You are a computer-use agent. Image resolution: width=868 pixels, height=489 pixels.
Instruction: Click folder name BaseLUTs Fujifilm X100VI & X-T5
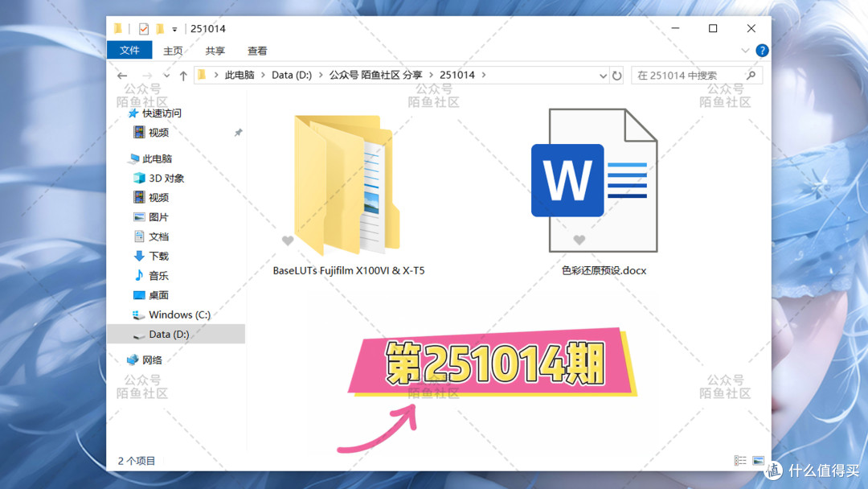tap(349, 271)
